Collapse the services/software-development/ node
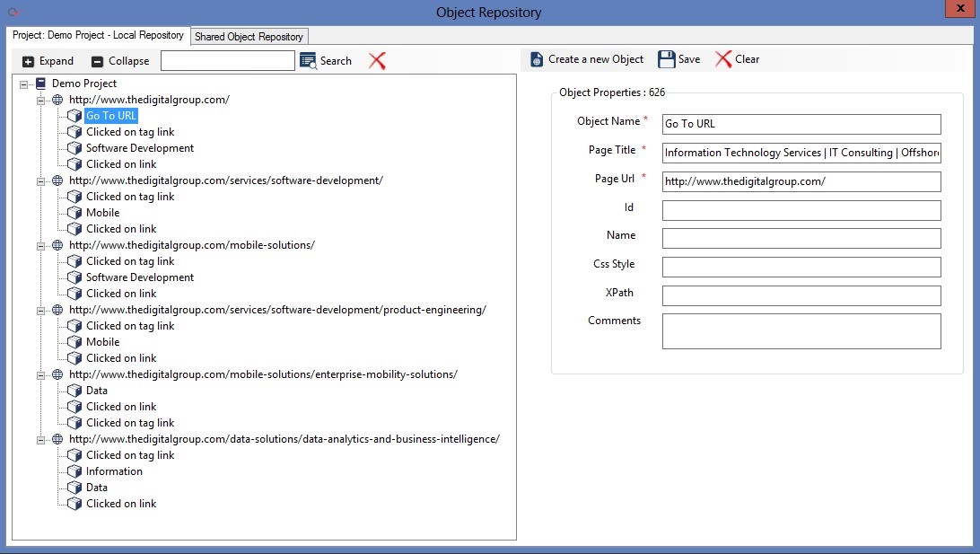Viewport: 980px width, 554px height. [40, 180]
